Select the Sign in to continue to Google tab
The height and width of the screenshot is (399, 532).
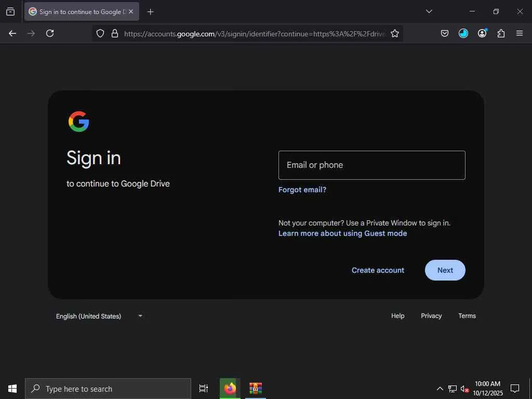tap(82, 11)
